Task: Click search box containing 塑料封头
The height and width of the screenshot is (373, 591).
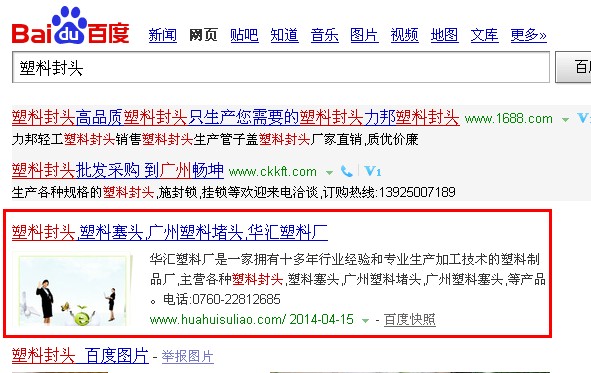Action: tap(281, 67)
